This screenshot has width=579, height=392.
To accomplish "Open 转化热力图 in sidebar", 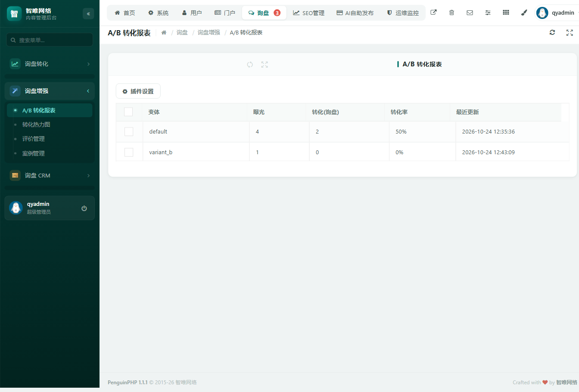I will click(50, 124).
